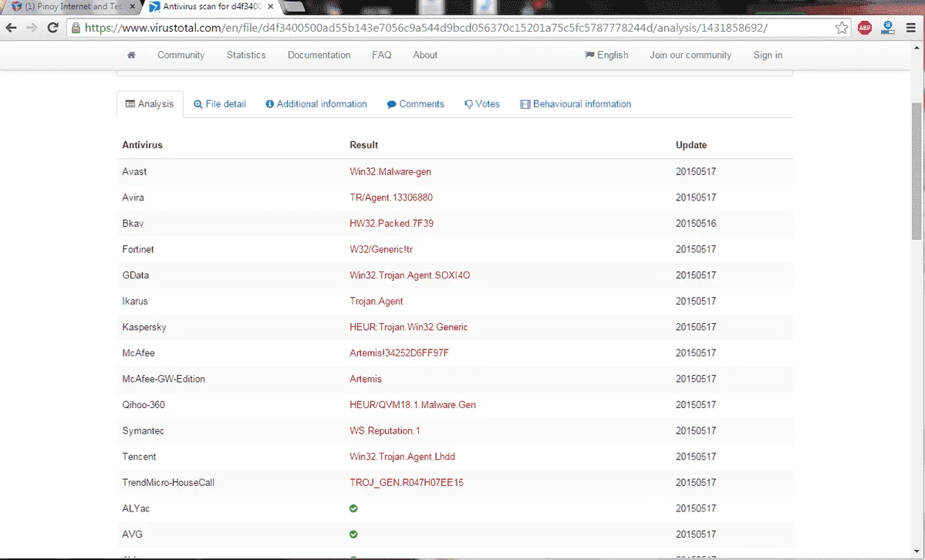This screenshot has width=925, height=560.
Task: Open the Comments tab
Action: pos(415,104)
